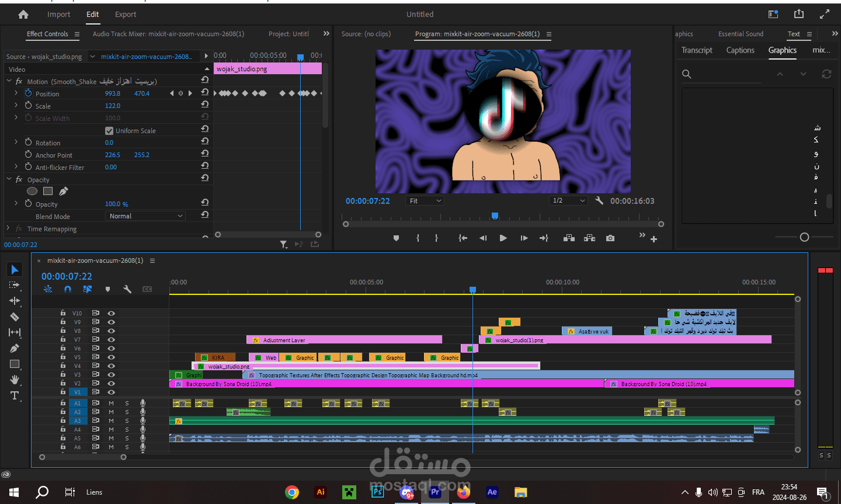Click the Mark In button
Image resolution: width=841 pixels, height=504 pixels.
pyautogui.click(x=418, y=238)
